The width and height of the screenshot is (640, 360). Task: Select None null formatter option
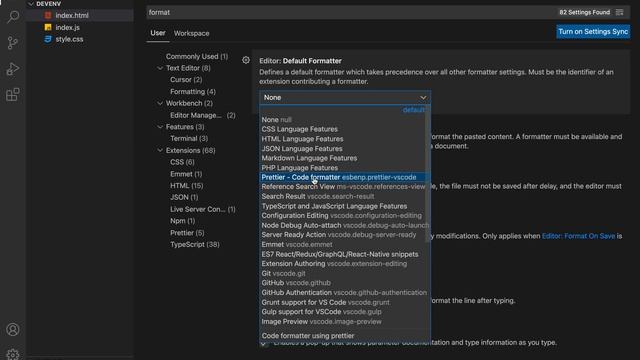[x=343, y=120]
